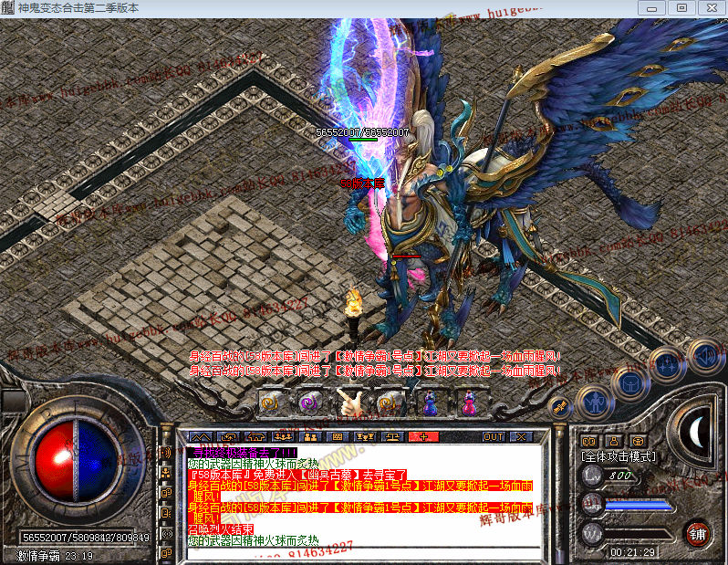728x565 pixels.
Task: Click the chat scrollbar beside the message window
Action: pos(559,493)
